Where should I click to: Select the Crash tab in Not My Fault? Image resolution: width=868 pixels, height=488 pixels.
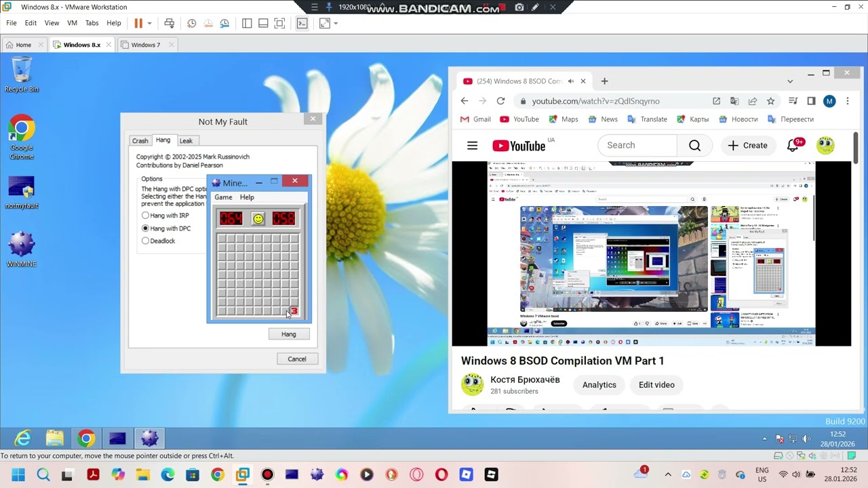coord(140,140)
